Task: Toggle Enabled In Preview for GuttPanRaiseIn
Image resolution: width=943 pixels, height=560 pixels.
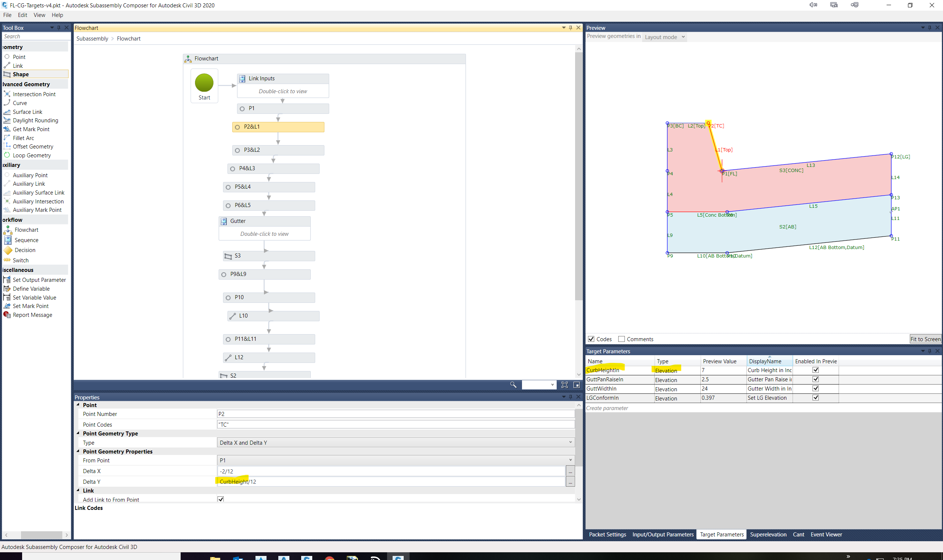Action: tap(815, 379)
